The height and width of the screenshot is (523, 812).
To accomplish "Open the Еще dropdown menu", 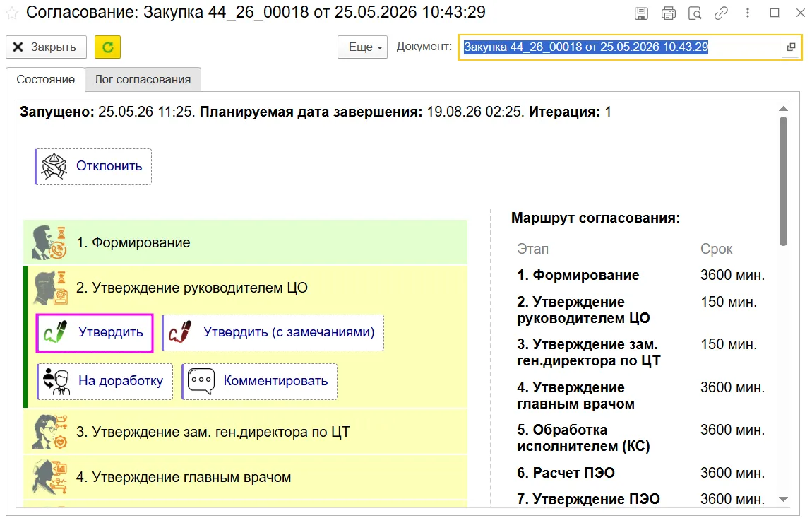I will point(362,47).
